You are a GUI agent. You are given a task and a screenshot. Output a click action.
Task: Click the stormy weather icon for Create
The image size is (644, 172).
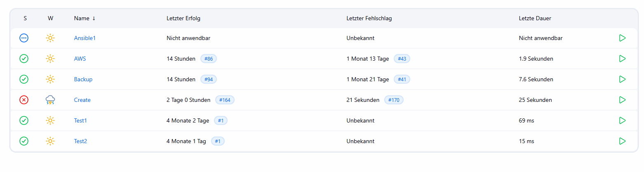tap(50, 100)
